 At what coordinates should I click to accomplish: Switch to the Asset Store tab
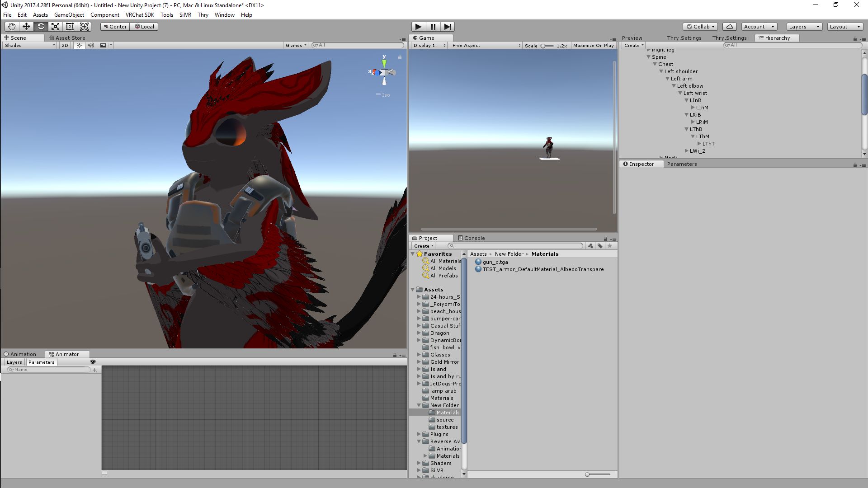click(67, 38)
